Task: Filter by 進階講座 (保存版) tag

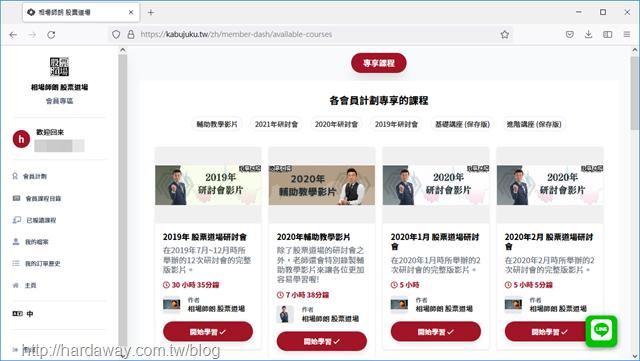Action: [534, 124]
